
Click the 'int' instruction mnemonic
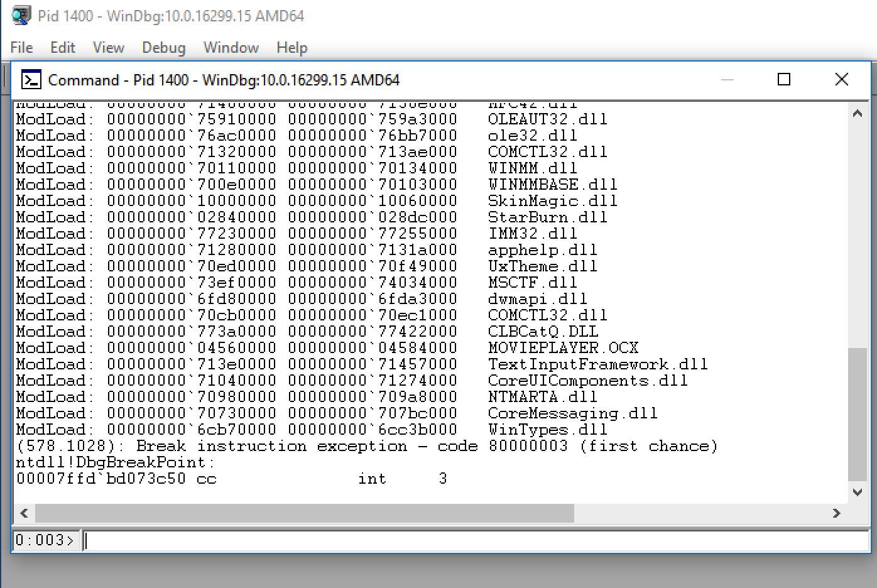[372, 479]
